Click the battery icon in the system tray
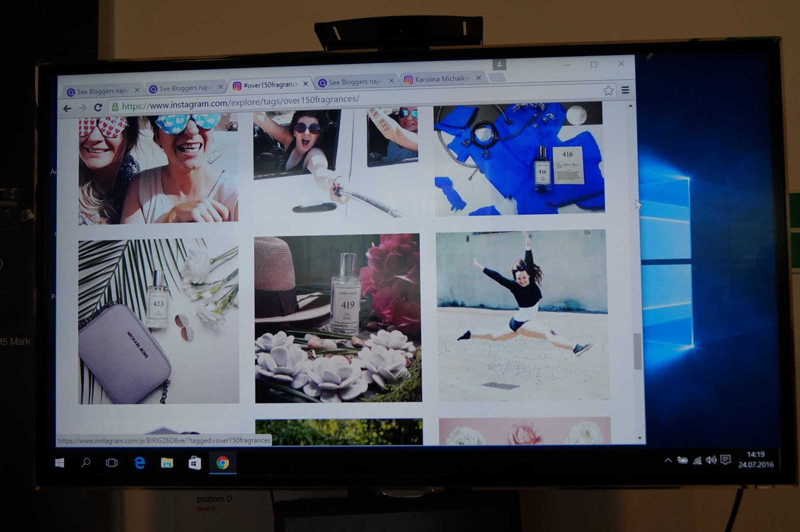Image resolution: width=800 pixels, height=532 pixels. click(x=682, y=460)
